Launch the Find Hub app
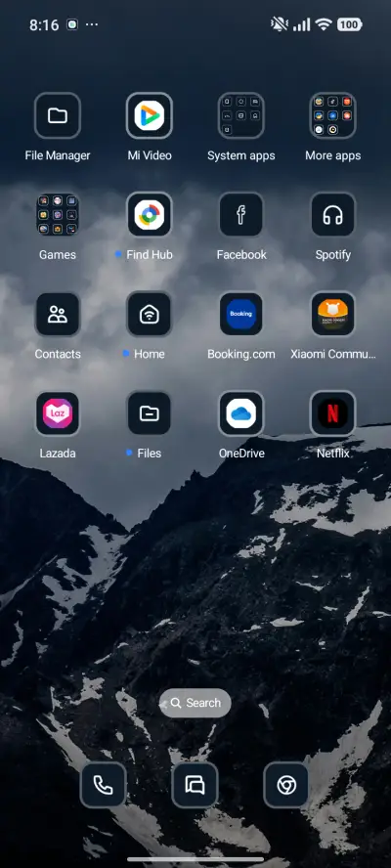This screenshot has height=868, width=391. point(150,215)
